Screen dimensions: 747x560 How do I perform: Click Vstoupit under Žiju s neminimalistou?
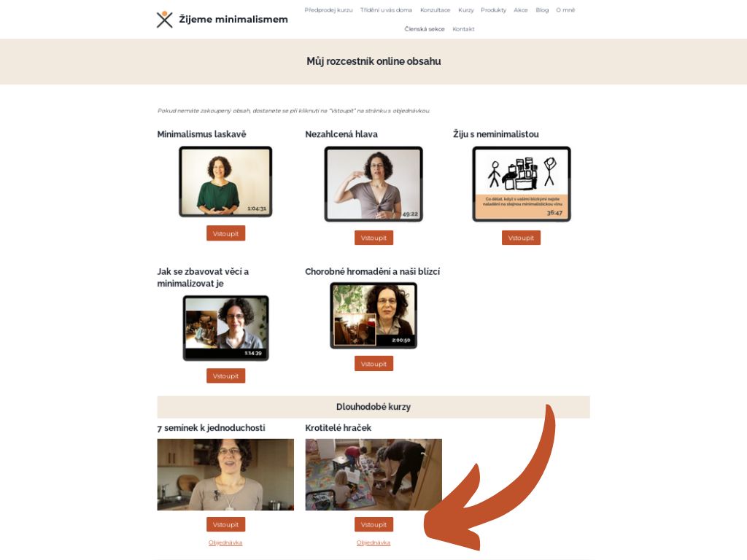[521, 238]
